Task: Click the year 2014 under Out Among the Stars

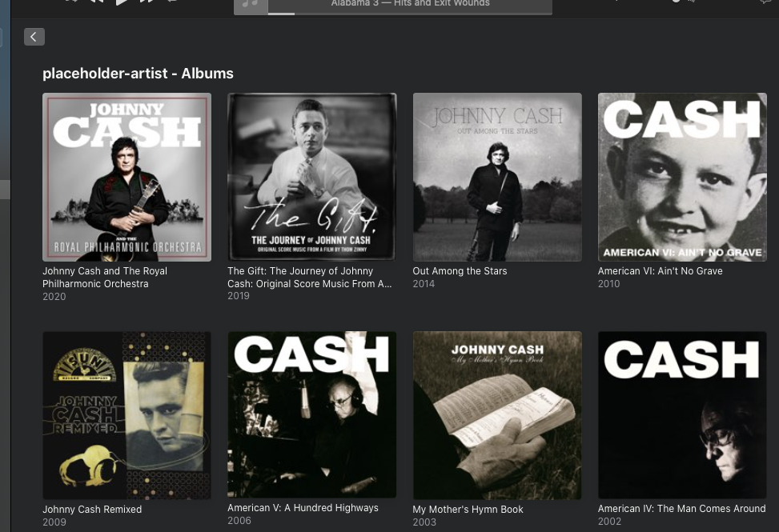Action: (x=424, y=284)
